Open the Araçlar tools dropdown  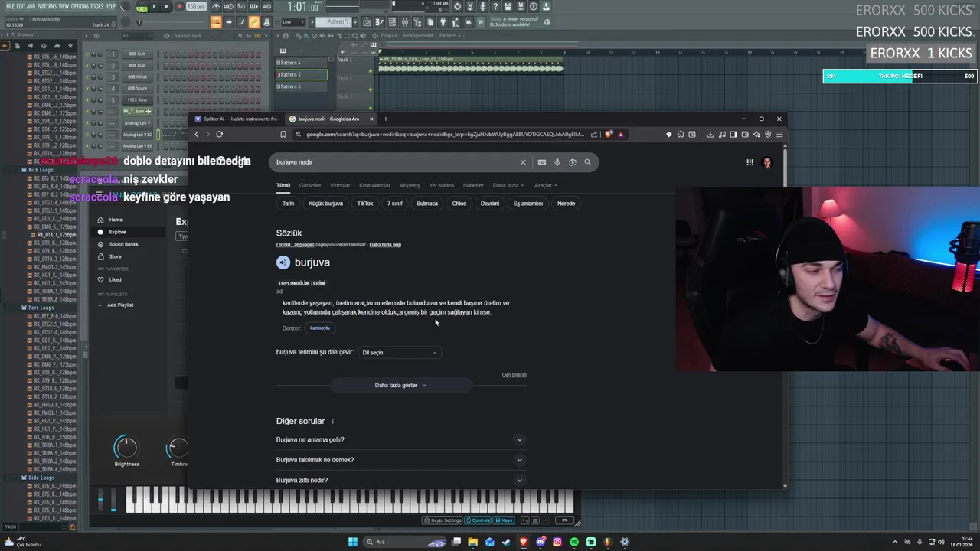click(x=545, y=185)
